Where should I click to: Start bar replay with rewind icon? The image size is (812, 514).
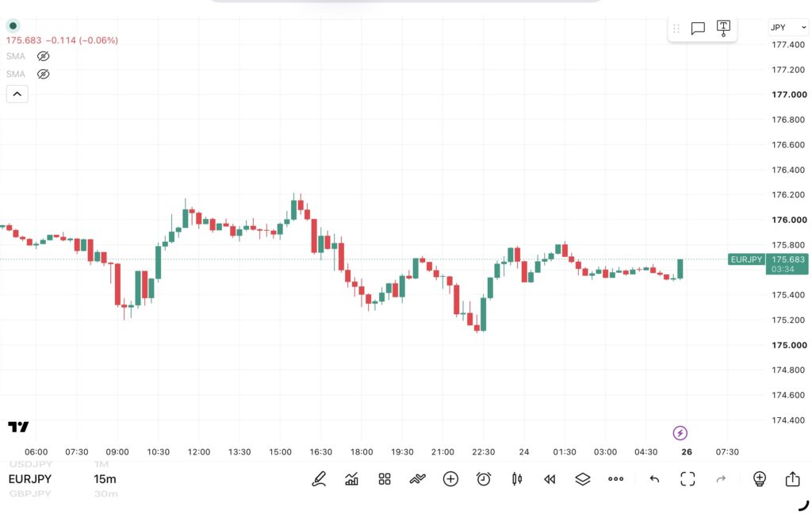(x=550, y=479)
